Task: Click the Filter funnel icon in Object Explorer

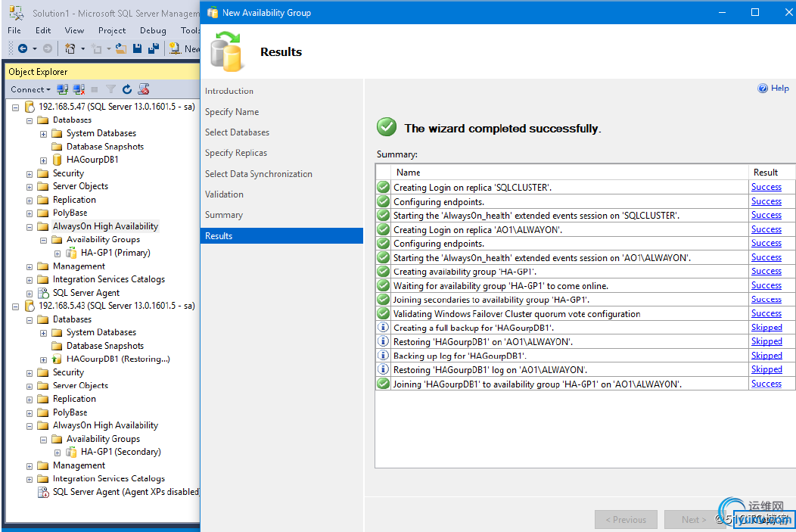Action: pos(110,89)
